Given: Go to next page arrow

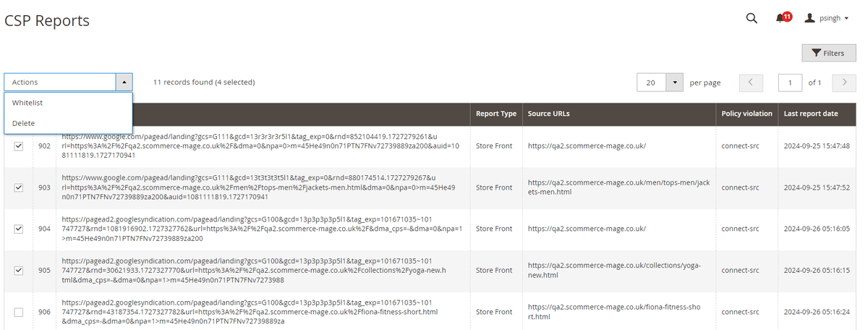Looking at the screenshot, I should click(844, 82).
